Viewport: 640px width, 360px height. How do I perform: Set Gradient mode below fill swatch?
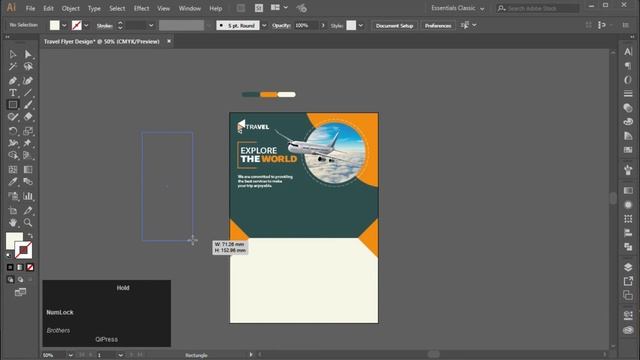point(20,267)
